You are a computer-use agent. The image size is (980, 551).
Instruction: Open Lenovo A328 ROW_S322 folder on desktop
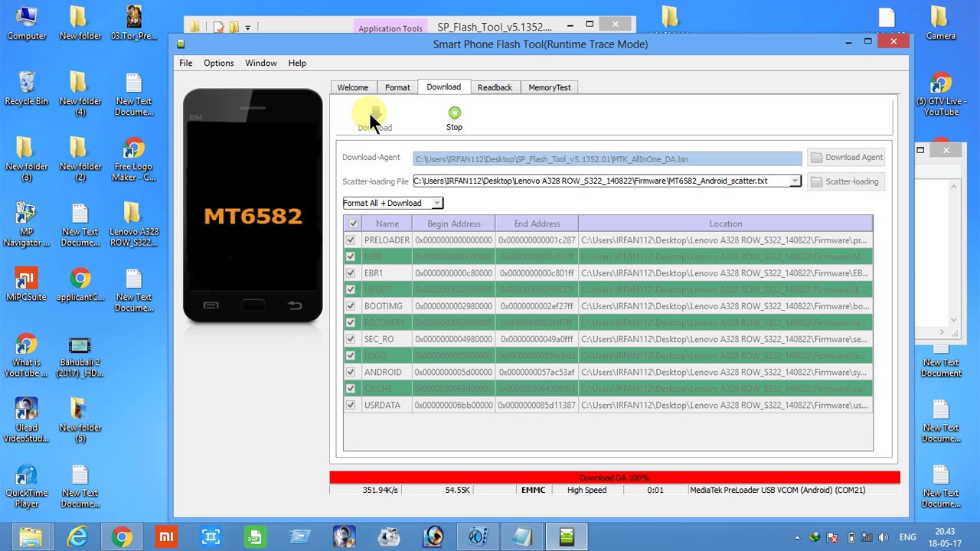click(134, 224)
